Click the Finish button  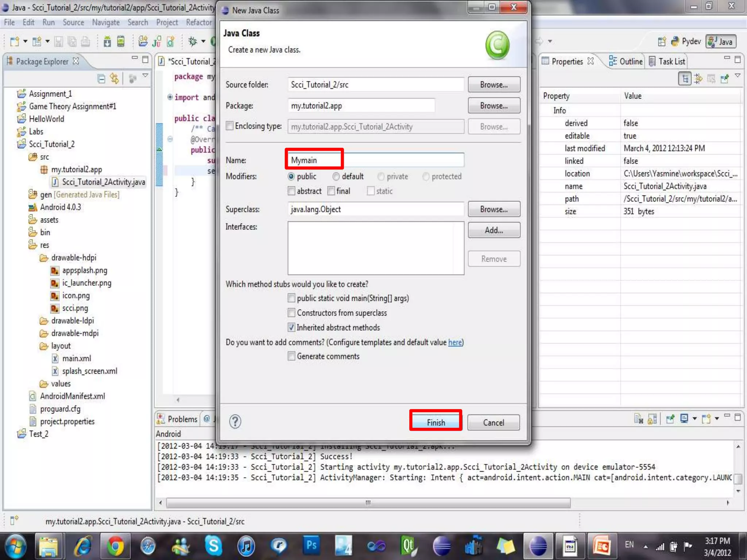(x=436, y=423)
